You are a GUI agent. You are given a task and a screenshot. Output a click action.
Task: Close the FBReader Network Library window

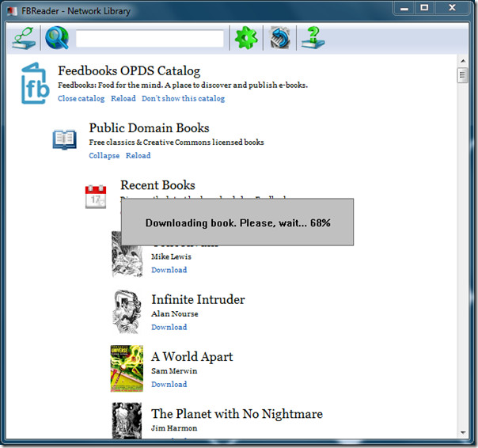pos(452,8)
